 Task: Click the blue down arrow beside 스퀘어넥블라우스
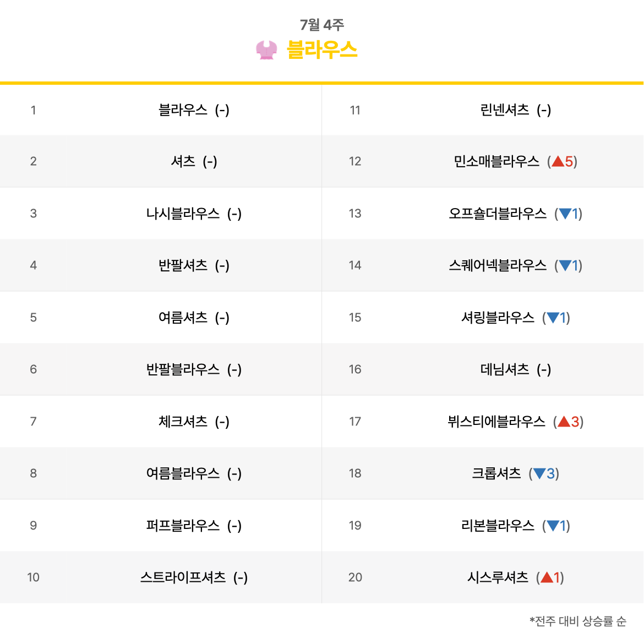(x=565, y=265)
